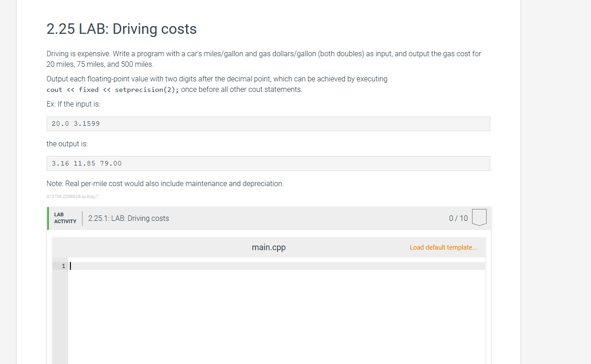Click the line number 1 gutter
The height and width of the screenshot is (364, 591).
[63, 266]
